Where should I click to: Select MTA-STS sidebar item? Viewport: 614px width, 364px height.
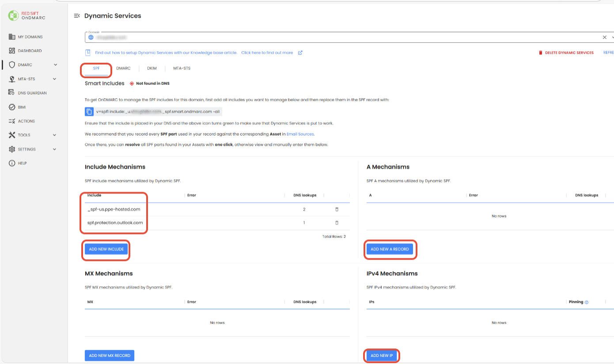pyautogui.click(x=27, y=79)
